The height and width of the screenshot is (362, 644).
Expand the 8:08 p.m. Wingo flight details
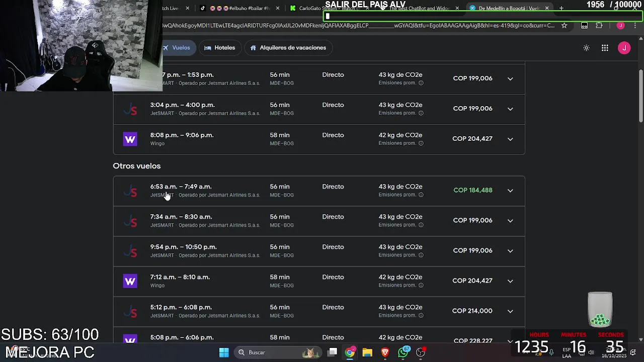coord(510,139)
